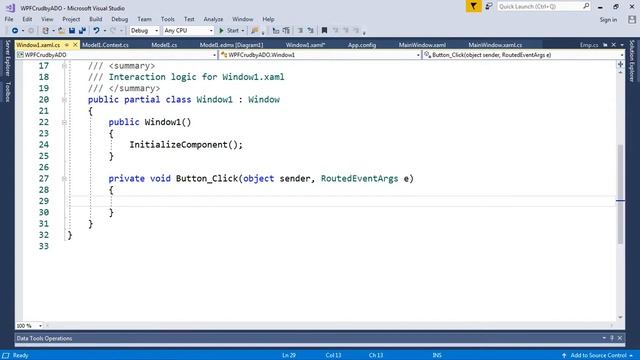
Task: Open the Toolbox side panel tab
Action: (7, 92)
